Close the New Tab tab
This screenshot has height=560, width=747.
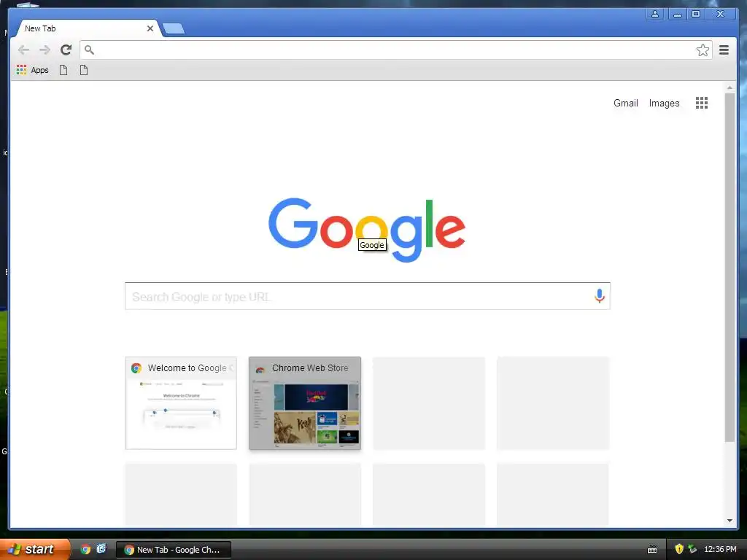(x=150, y=28)
